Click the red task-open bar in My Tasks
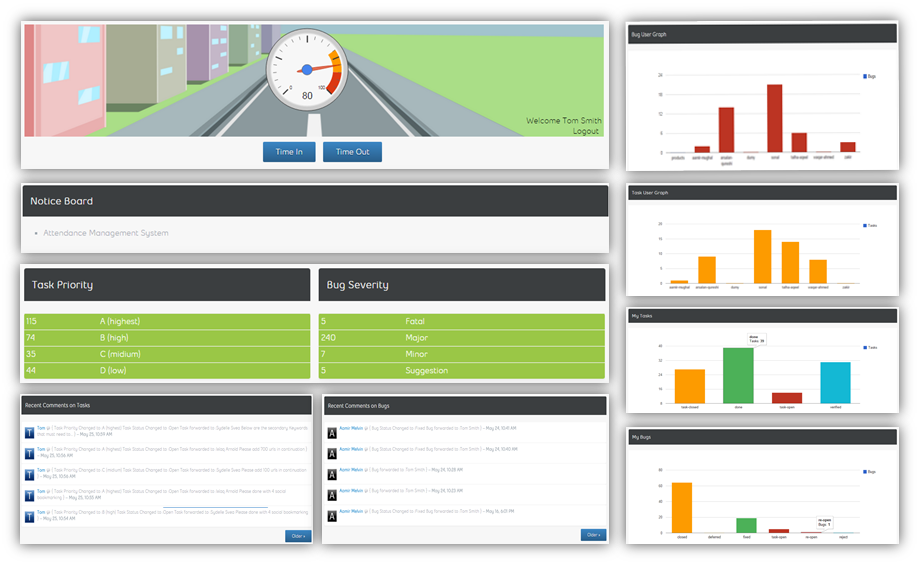 tap(787, 398)
